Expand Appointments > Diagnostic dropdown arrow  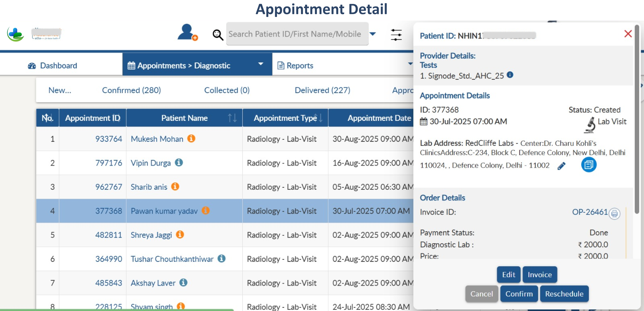[x=261, y=64]
